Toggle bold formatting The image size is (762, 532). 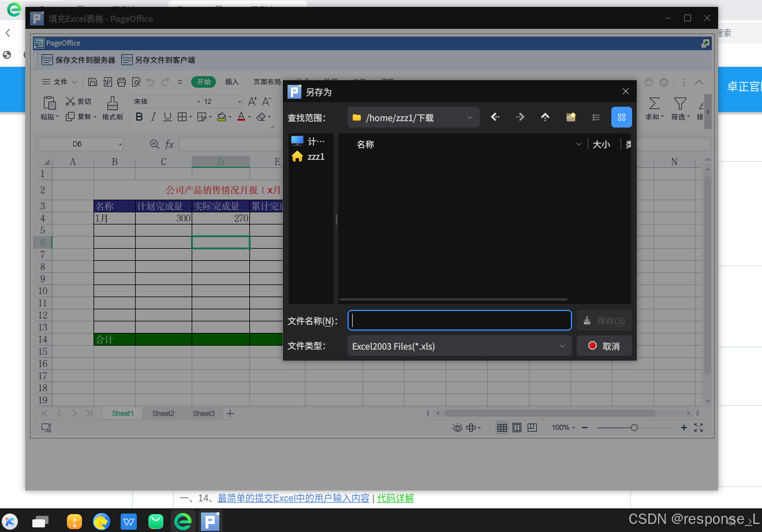click(139, 117)
